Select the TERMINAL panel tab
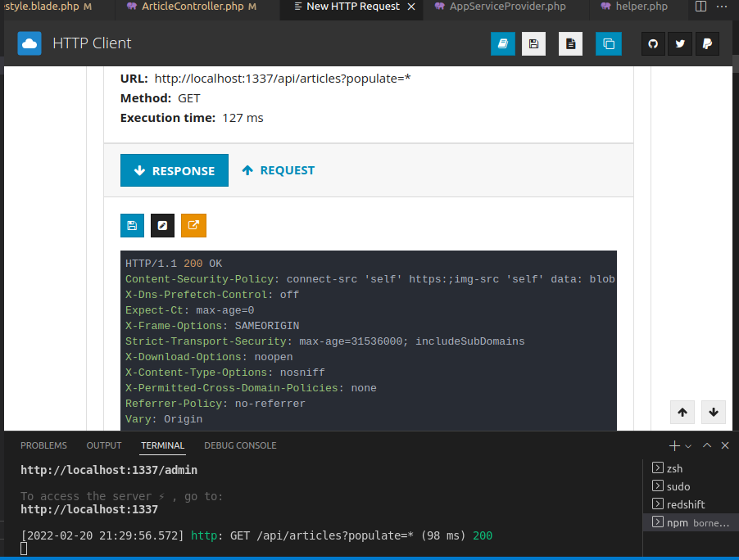The image size is (739, 560). point(162,445)
